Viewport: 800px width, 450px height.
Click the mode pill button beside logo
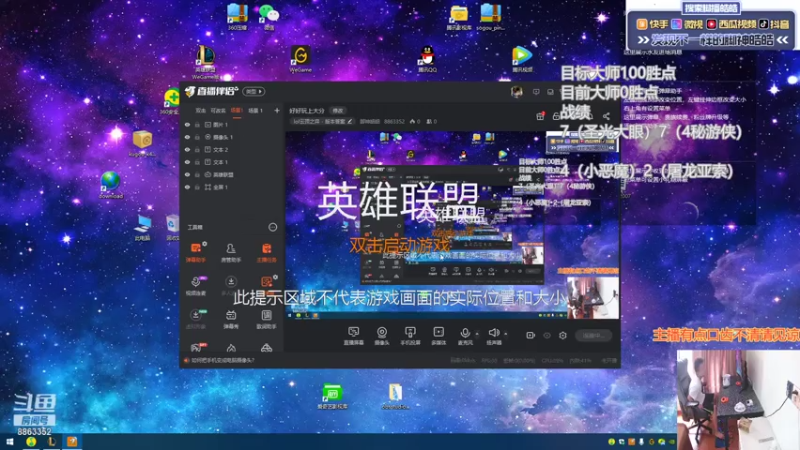coord(254,92)
